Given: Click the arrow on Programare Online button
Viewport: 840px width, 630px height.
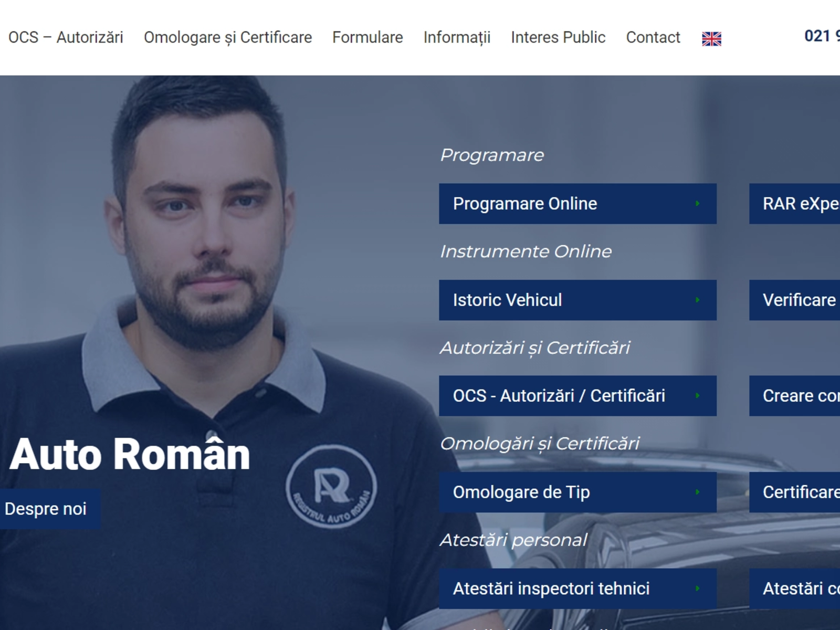Looking at the screenshot, I should click(697, 204).
